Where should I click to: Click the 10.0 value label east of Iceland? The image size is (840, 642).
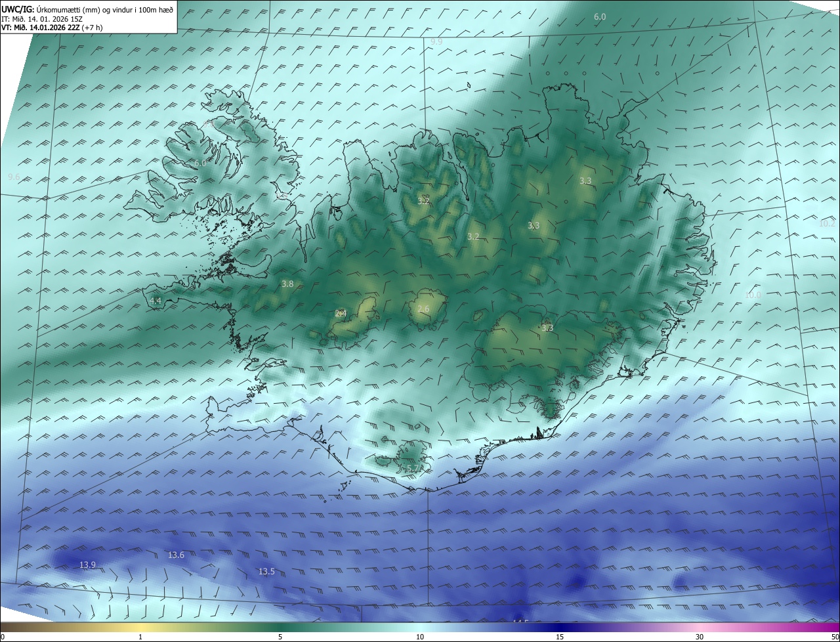(753, 295)
